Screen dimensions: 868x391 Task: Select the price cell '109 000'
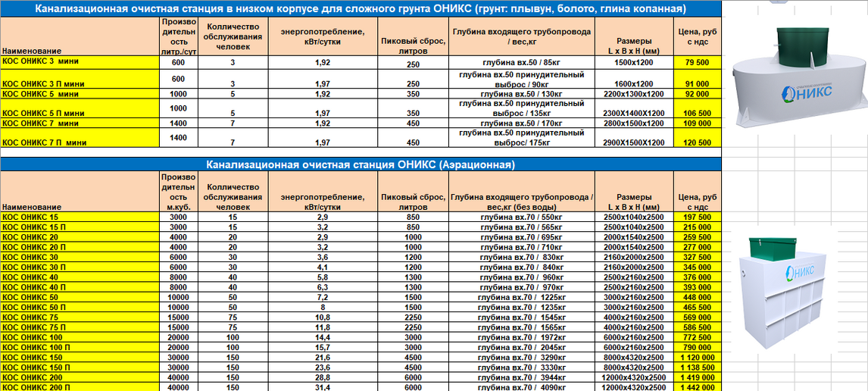tap(698, 123)
